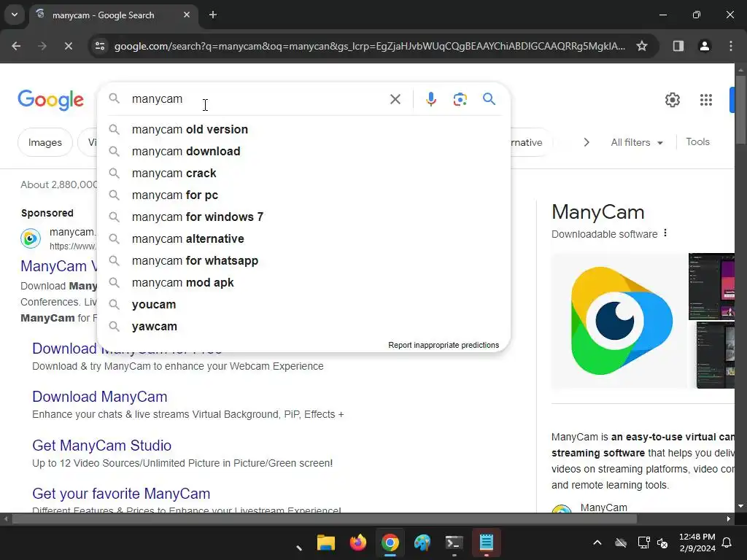Screen dimensions: 747x560
Task: Open the taskbar clock showing 12:48 PM
Action: coord(697,542)
